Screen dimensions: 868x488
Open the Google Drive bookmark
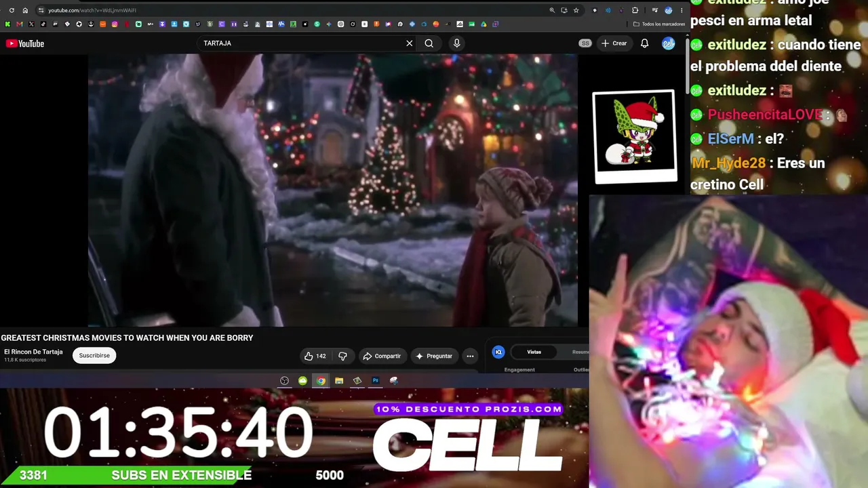tap(484, 24)
